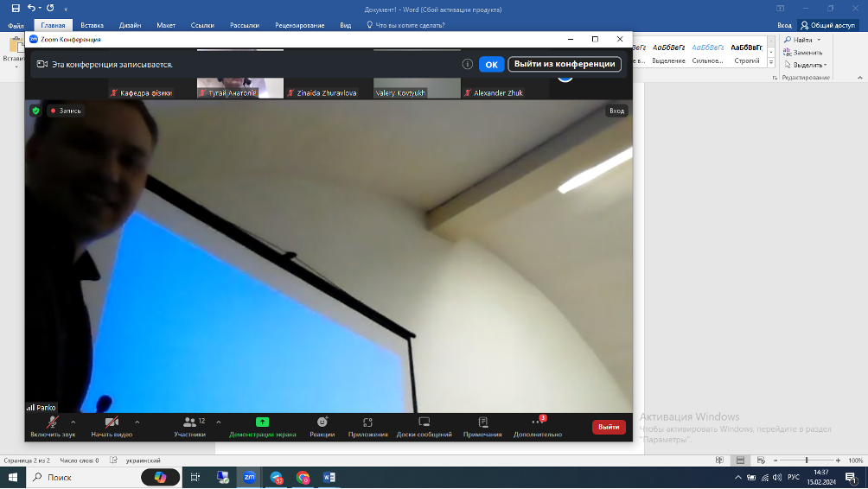
Task: Open Доски сообщений whiteboards icon
Action: (424, 422)
